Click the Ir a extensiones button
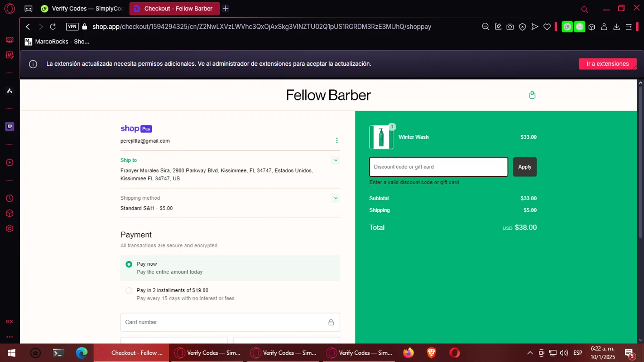The width and height of the screenshot is (644, 362). [608, 64]
